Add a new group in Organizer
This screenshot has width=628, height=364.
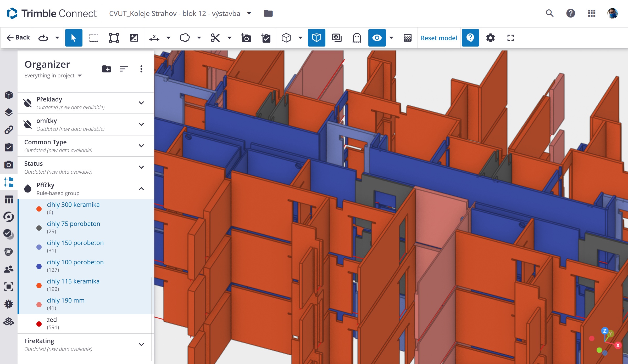point(106,69)
